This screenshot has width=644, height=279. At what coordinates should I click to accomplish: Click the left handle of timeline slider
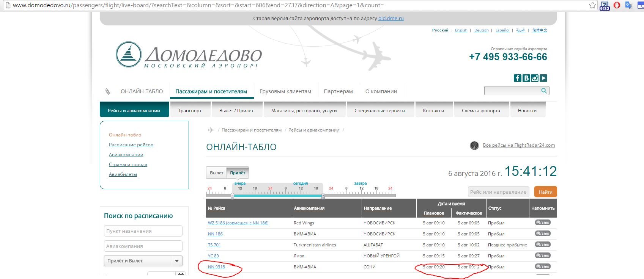233,196
